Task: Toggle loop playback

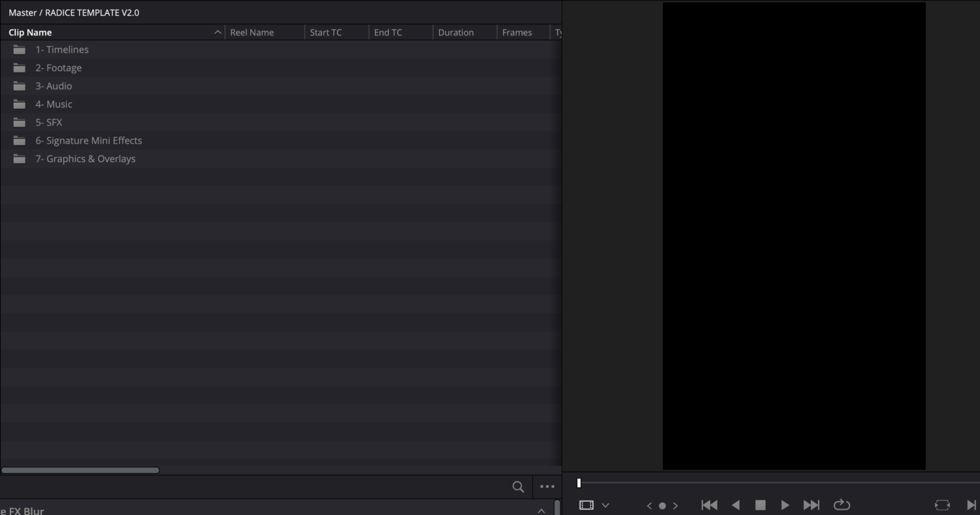Action: click(842, 505)
